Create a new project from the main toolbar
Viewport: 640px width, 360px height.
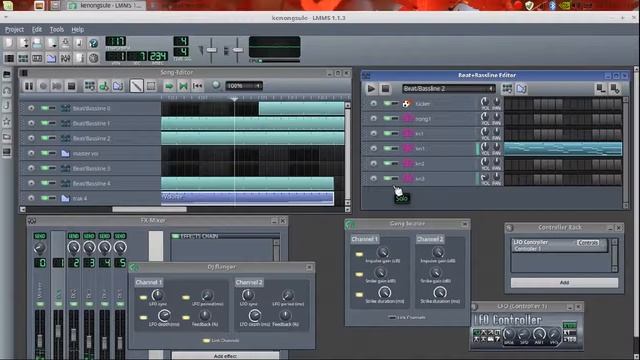9,43
